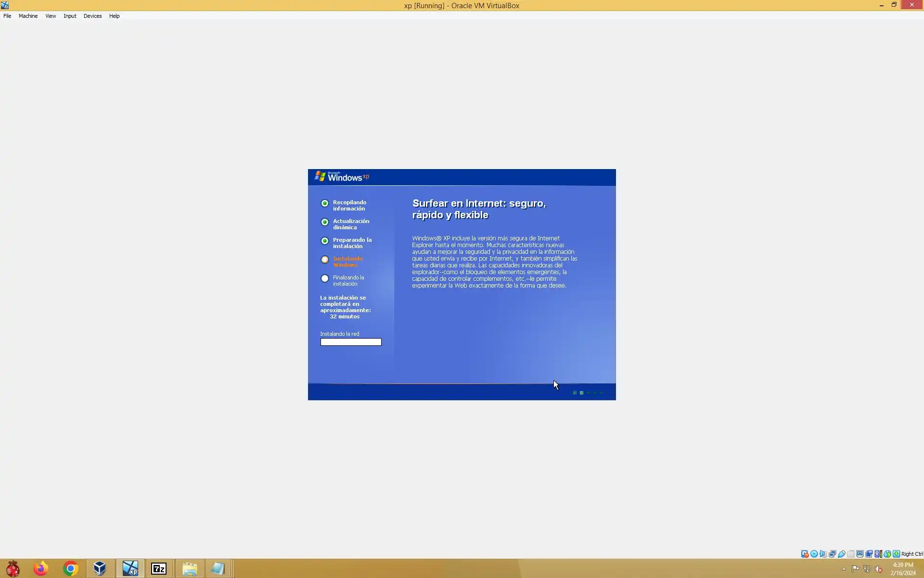
Task: Open the View menu
Action: [51, 16]
